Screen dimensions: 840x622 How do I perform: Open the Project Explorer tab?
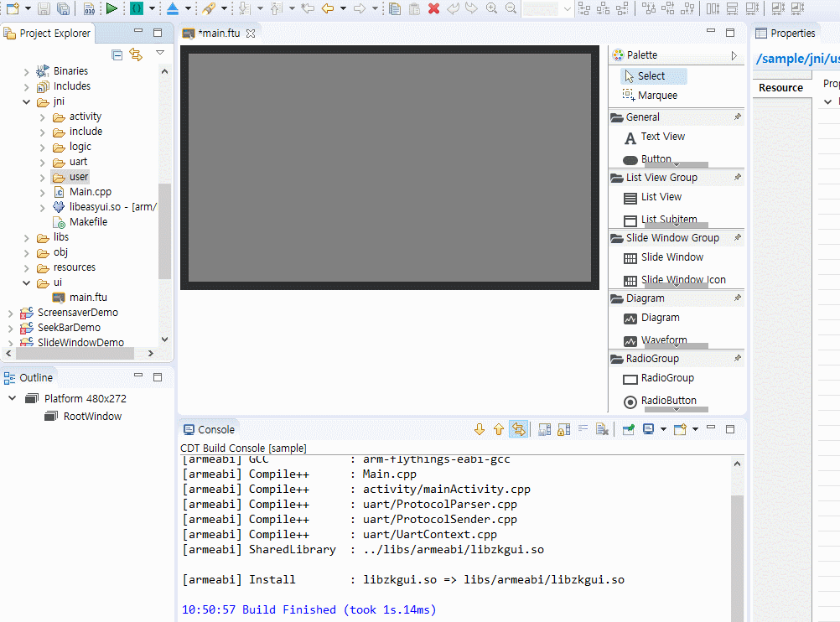(x=48, y=34)
